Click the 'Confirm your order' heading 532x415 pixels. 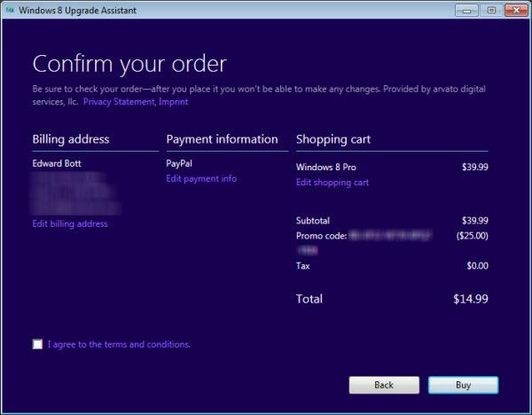pos(129,64)
